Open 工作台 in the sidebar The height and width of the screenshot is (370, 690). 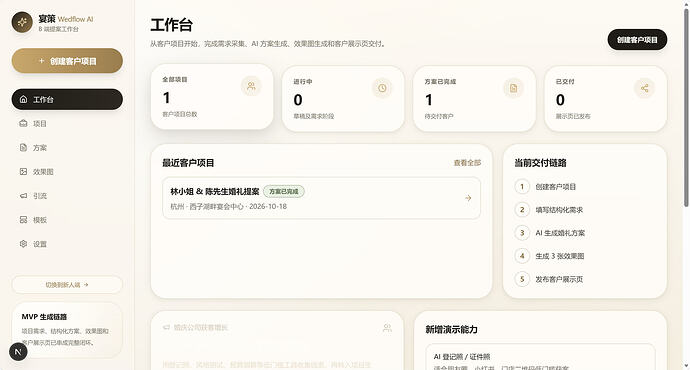pyautogui.click(x=67, y=99)
